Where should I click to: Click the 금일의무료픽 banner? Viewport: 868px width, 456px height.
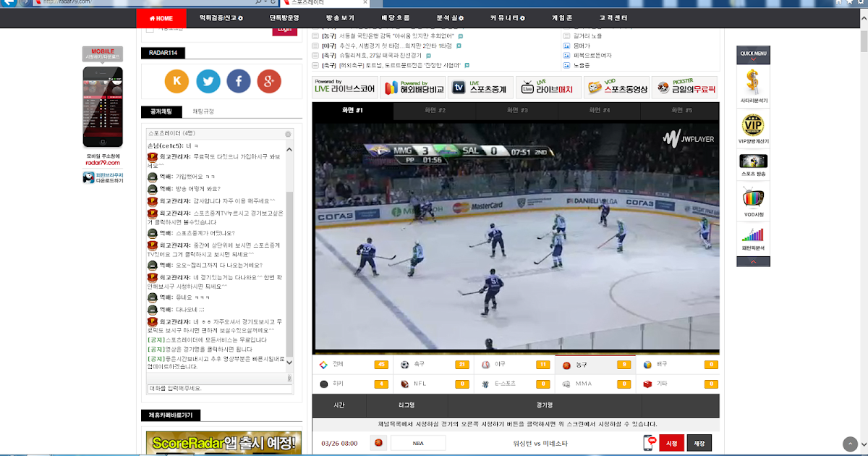tap(684, 88)
